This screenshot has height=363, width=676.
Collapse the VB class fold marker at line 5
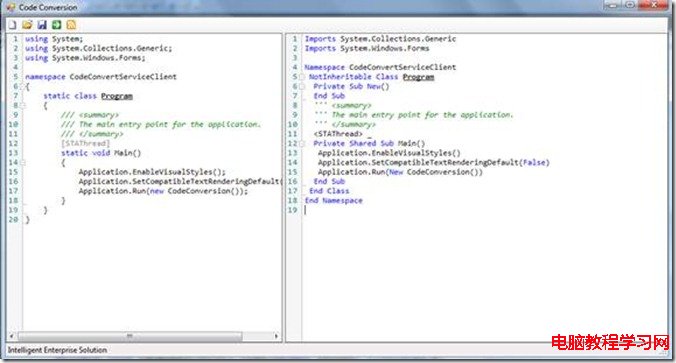pos(302,77)
